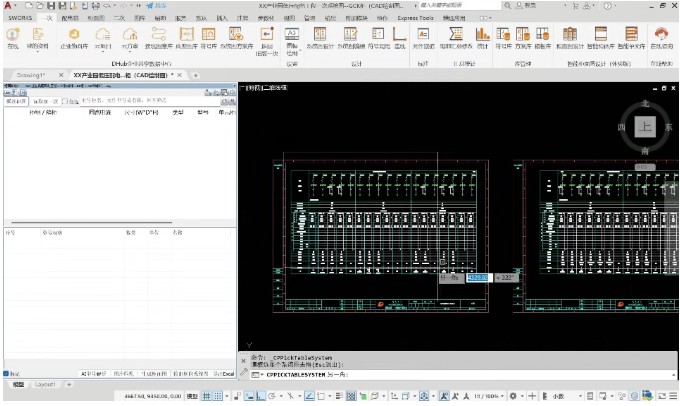This screenshot has height=406, width=680.
Task: Click the top face of the ViewCube
Action: 645,126
